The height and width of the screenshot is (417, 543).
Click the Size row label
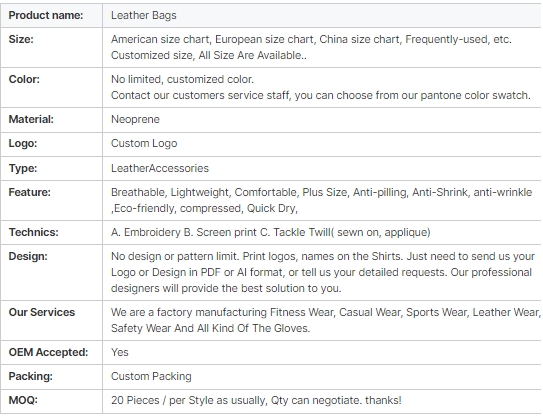(21, 39)
